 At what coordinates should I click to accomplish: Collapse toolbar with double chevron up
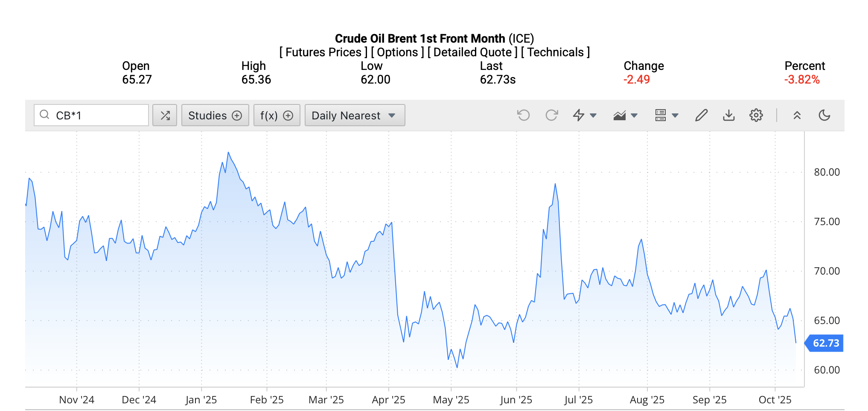tap(797, 115)
